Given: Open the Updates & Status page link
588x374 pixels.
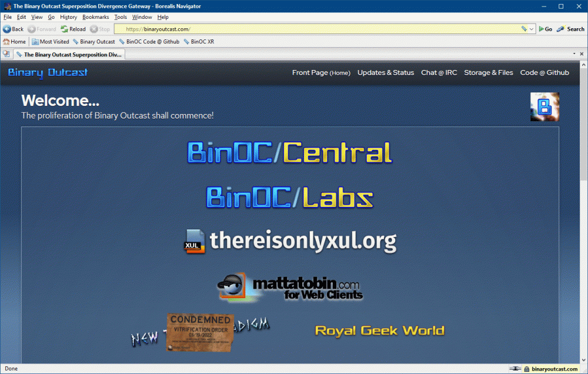Looking at the screenshot, I should click(x=386, y=73).
